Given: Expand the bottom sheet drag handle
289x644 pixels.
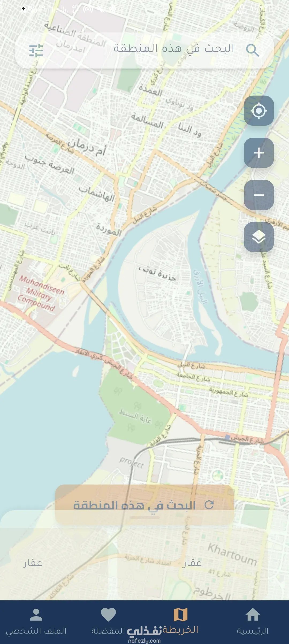Looking at the screenshot, I should click(x=144, y=517).
